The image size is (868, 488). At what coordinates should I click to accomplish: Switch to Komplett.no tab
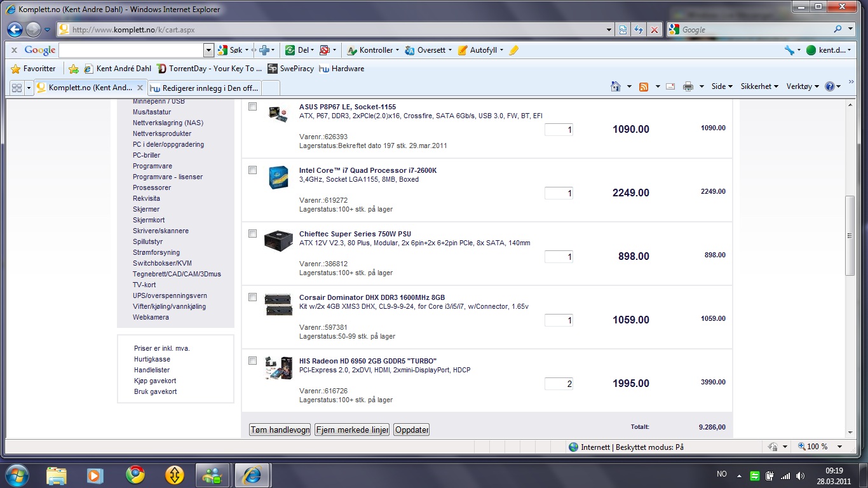pyautogui.click(x=90, y=88)
